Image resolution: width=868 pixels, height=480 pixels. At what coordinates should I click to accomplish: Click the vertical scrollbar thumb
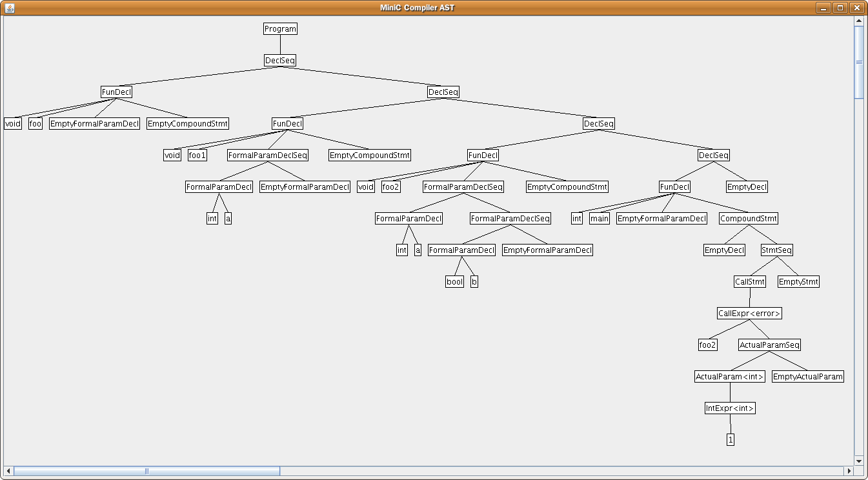tap(859, 62)
